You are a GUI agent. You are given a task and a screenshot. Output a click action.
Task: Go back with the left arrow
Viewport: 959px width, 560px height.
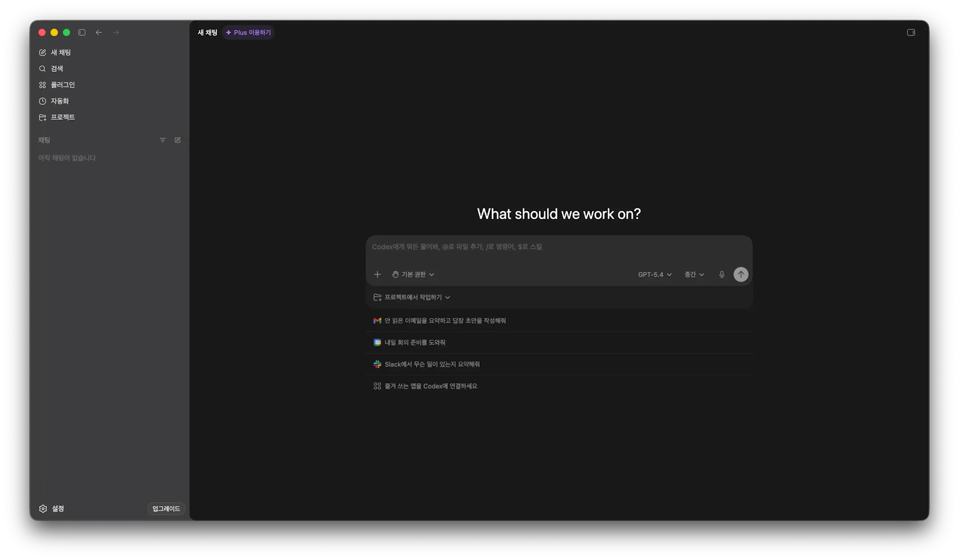click(99, 32)
